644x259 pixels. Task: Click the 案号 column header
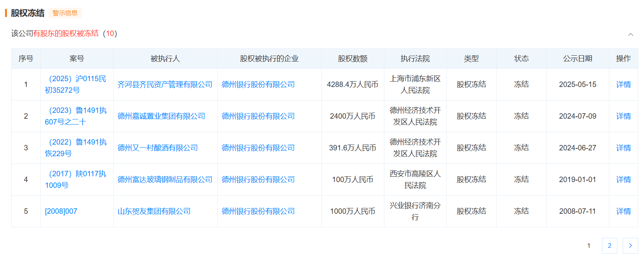point(77,58)
